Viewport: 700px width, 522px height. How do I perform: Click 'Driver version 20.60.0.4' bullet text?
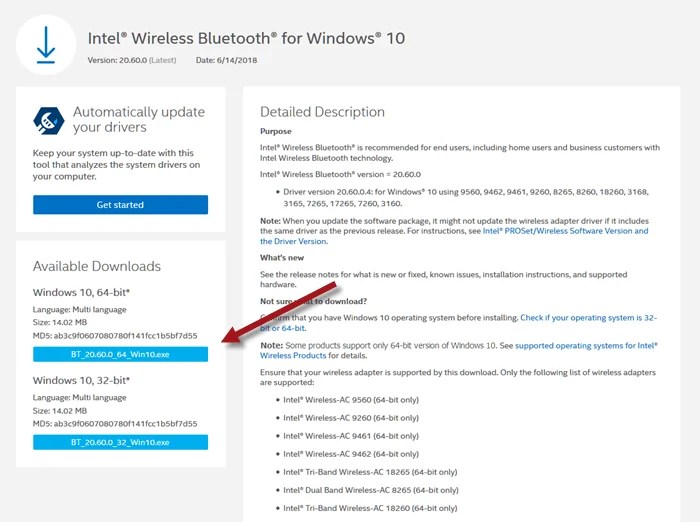click(x=466, y=198)
